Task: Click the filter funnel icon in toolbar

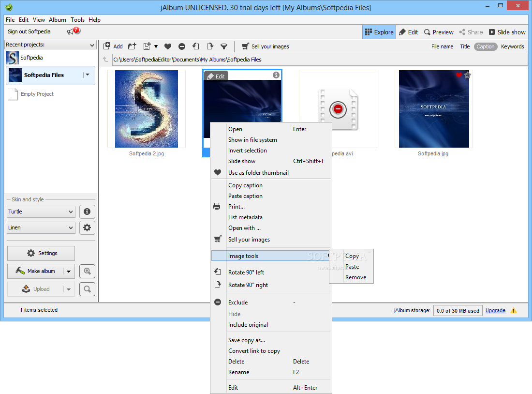Action: 224,46
